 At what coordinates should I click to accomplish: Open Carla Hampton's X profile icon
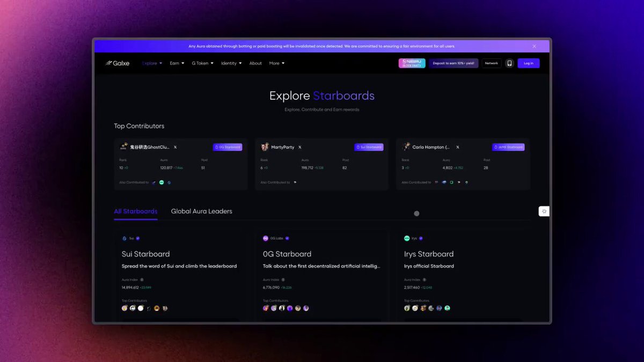click(x=458, y=147)
